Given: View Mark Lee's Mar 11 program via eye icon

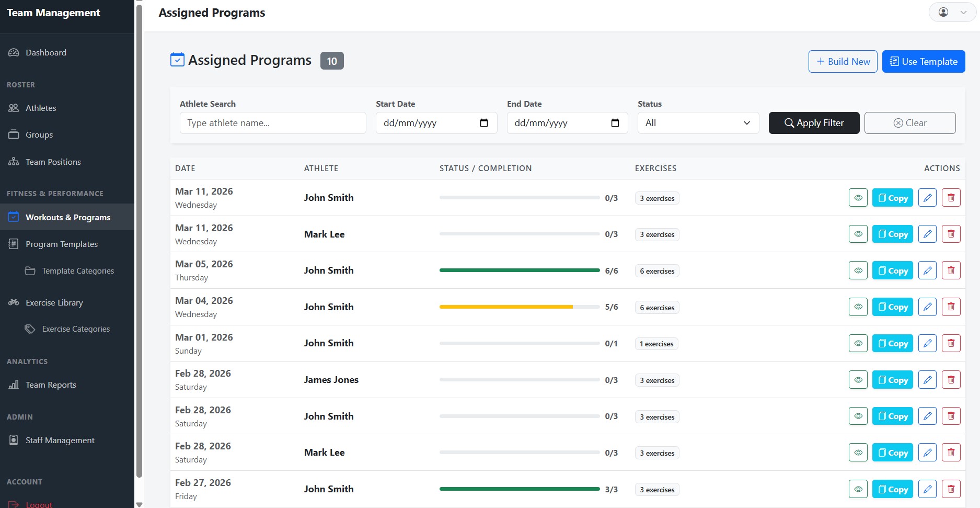Looking at the screenshot, I should [858, 234].
